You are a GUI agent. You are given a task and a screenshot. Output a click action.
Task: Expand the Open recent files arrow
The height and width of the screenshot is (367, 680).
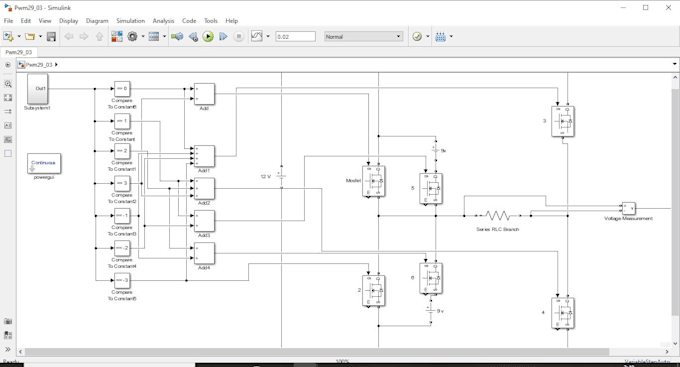[x=40, y=36]
